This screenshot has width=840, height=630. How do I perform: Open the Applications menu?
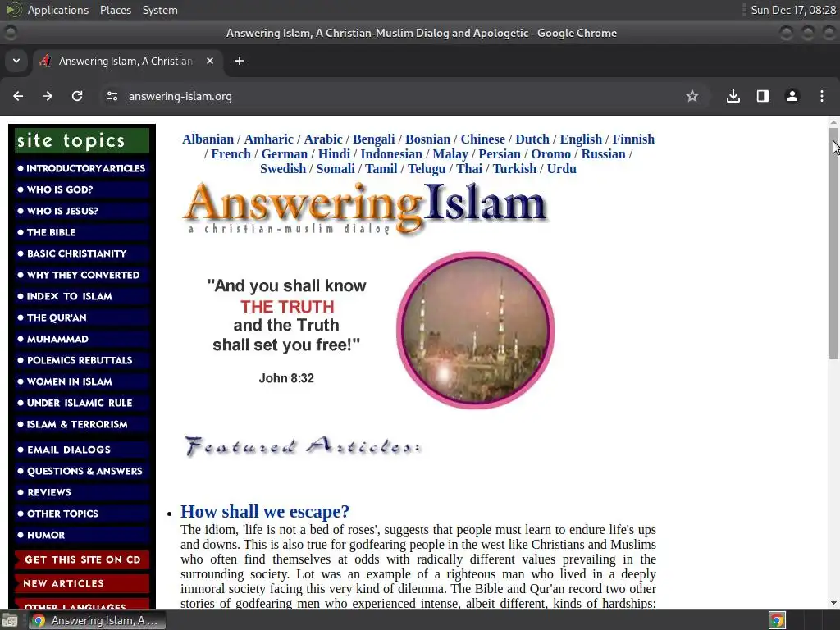[x=58, y=10]
